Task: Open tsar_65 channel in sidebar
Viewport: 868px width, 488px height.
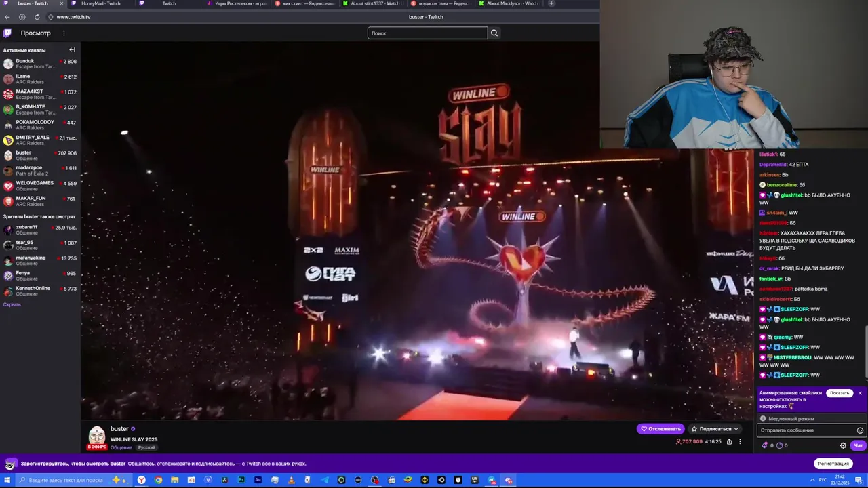Action: pos(40,245)
